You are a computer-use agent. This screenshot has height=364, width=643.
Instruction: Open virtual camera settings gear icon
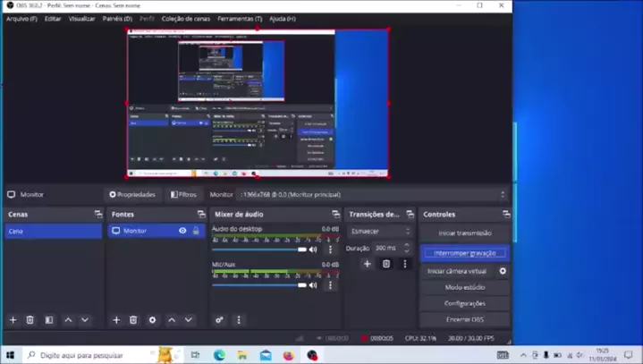[503, 271]
